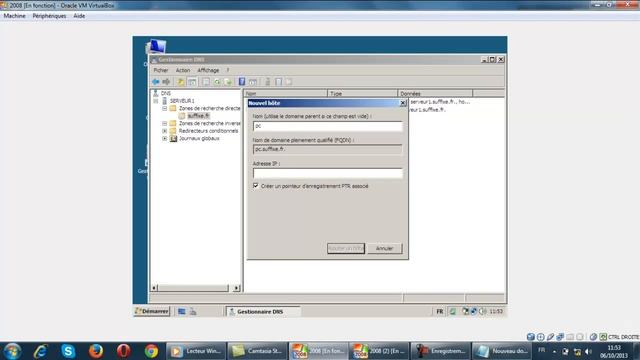Screen dimensions: 640x360
Task: Select the SERVEUR1 tree node
Action: tap(182, 101)
